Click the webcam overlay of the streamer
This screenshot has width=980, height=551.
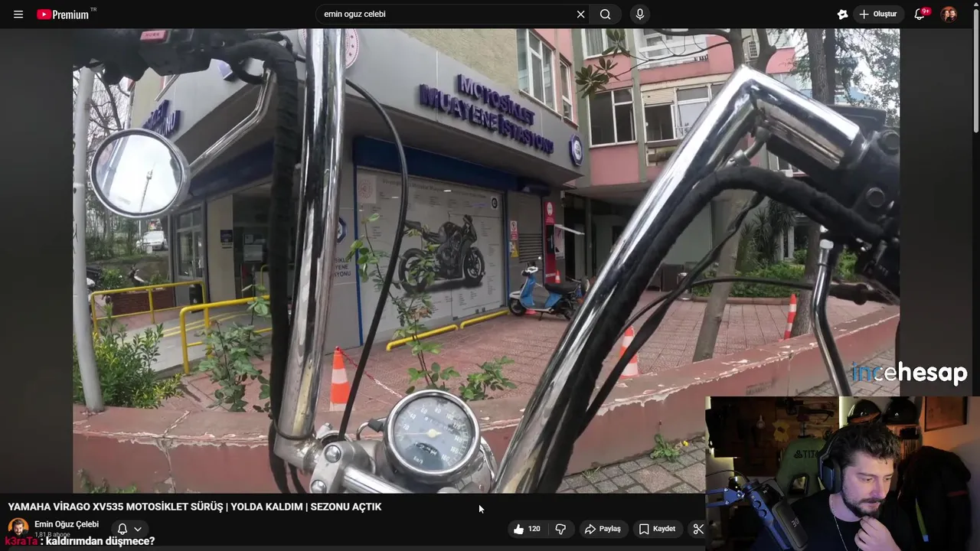click(x=842, y=473)
